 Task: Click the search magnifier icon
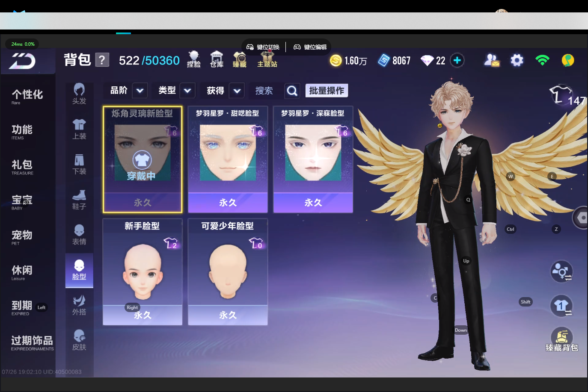(x=292, y=91)
